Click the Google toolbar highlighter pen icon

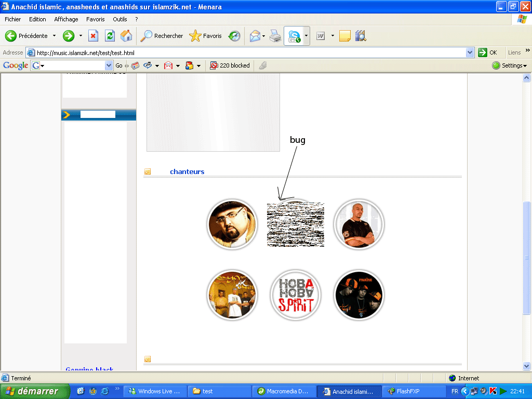click(x=262, y=65)
